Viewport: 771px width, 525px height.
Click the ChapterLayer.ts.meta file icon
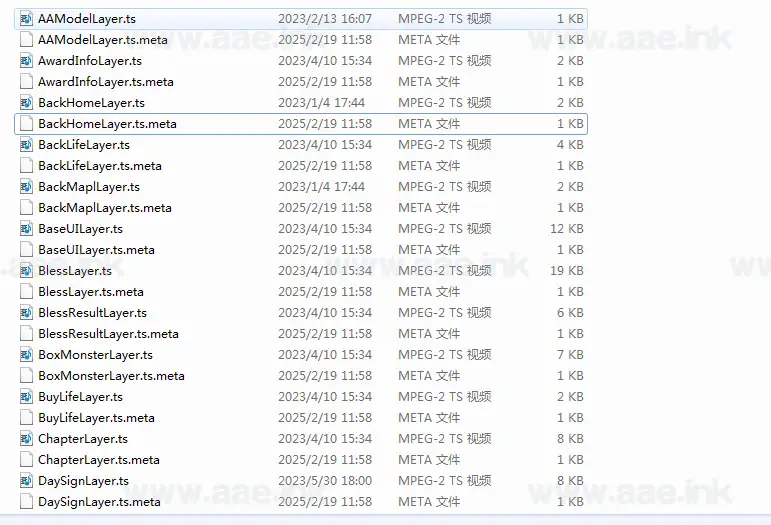click(x=26, y=460)
